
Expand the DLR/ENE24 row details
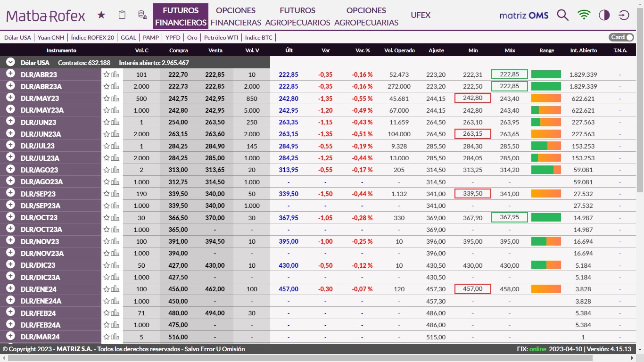tap(10, 289)
